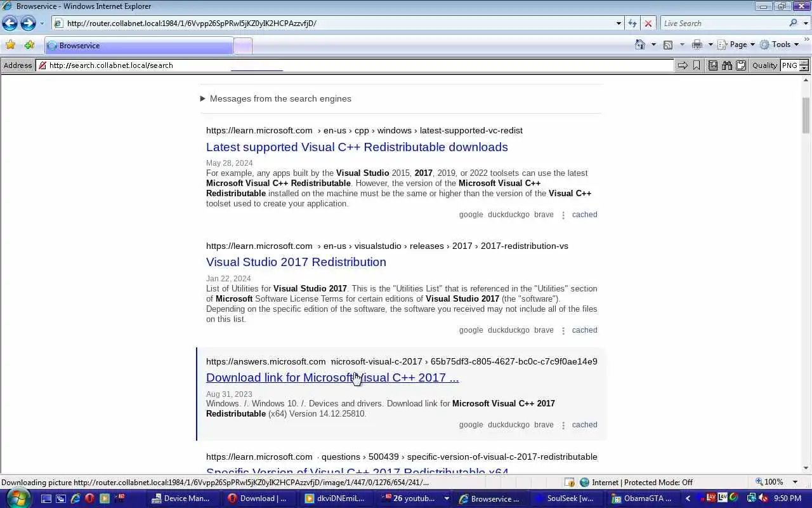The image size is (812, 508).
Task: Go to the IE Home page icon
Action: pyautogui.click(x=640, y=44)
